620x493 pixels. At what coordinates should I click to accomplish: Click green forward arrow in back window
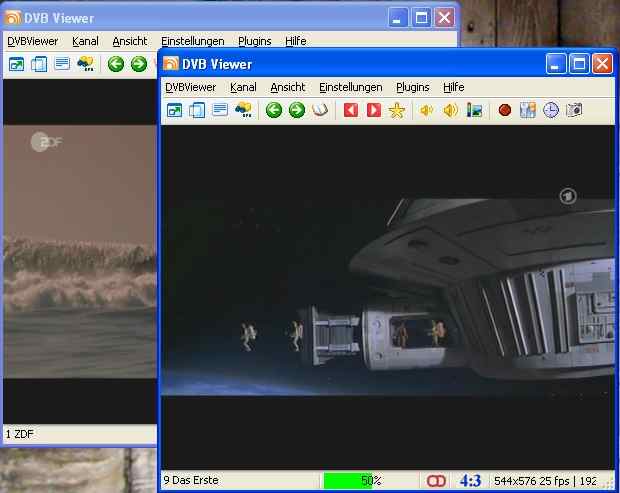[139, 64]
